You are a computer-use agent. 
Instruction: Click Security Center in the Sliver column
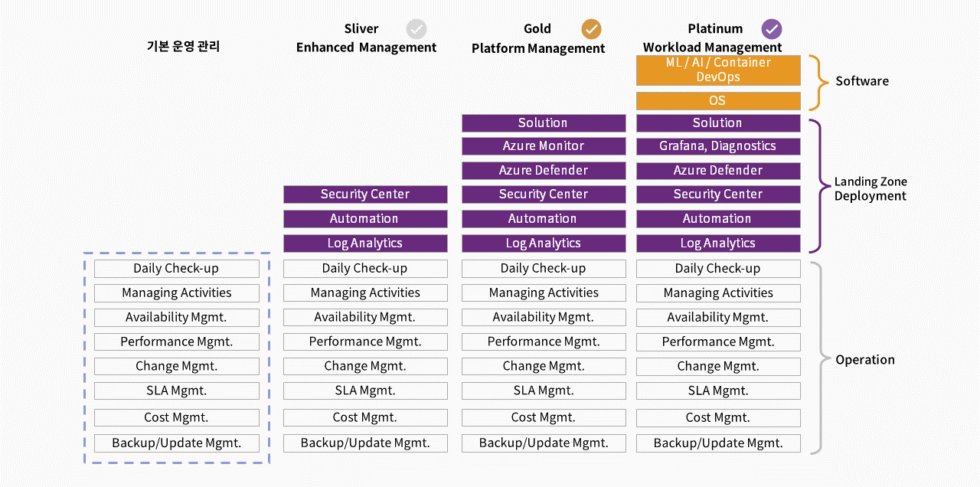[x=365, y=194]
